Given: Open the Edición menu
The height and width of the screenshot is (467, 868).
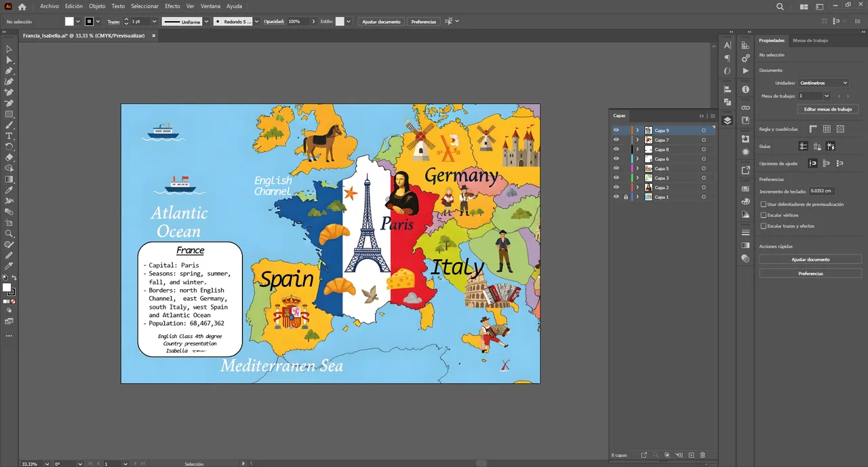Looking at the screenshot, I should pos(74,6).
